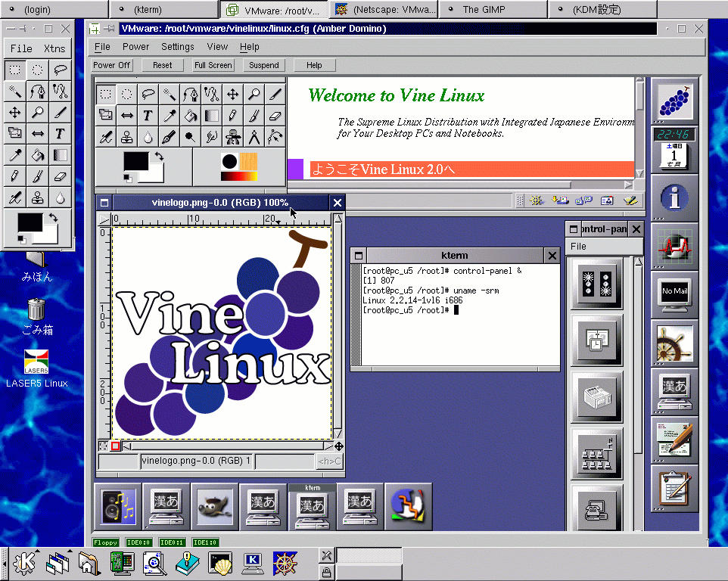Pick the Flip tool in the VMware guest toolbox

[x=126, y=116]
